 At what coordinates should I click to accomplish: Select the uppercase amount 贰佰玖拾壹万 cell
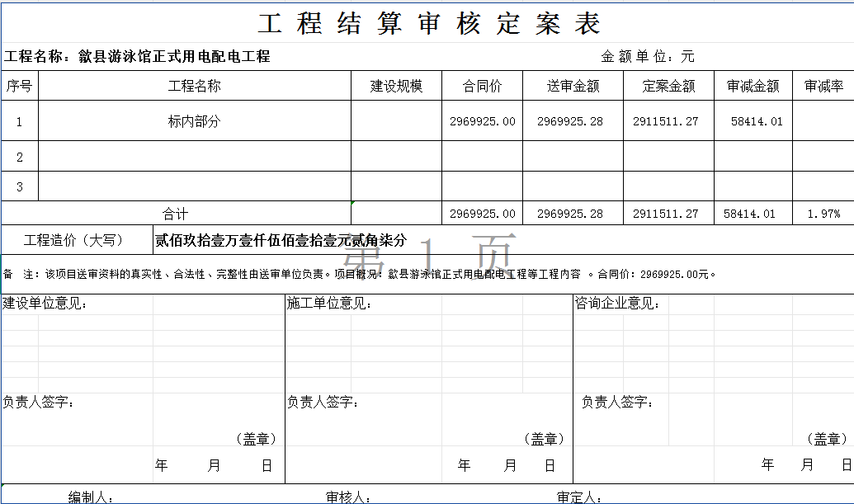click(281, 240)
